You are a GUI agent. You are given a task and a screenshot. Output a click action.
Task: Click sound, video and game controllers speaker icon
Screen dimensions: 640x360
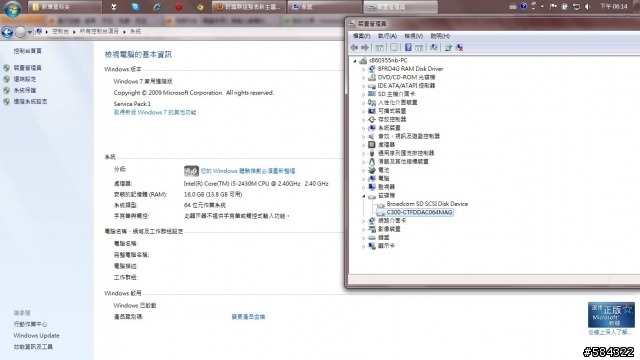[371, 136]
